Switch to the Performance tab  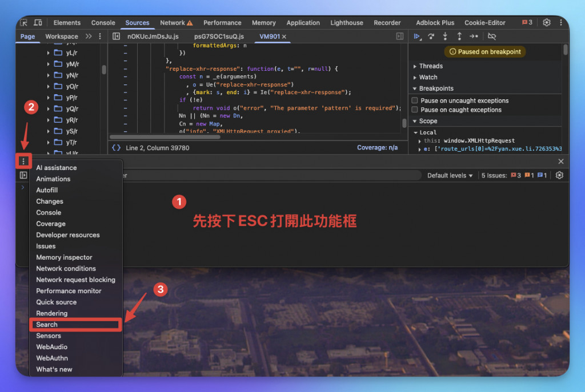point(222,23)
